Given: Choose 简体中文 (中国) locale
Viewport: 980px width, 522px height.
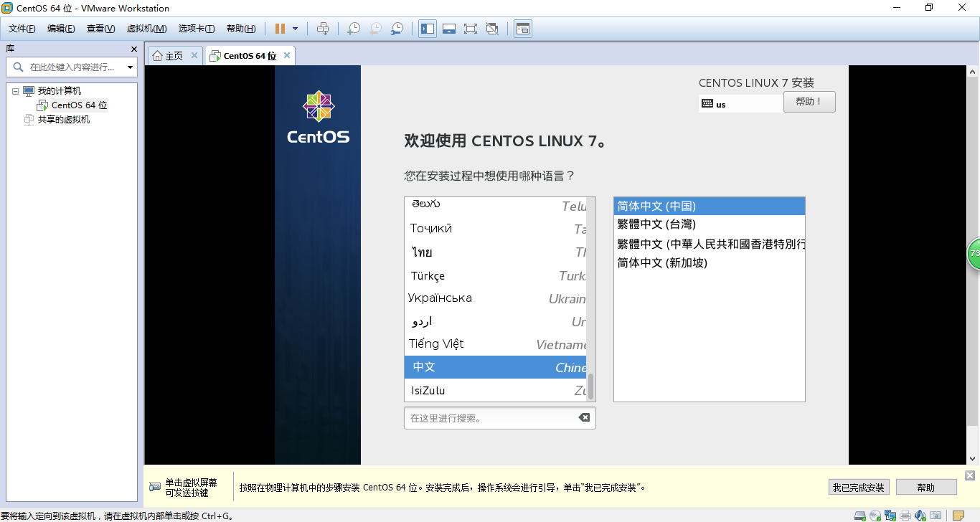Looking at the screenshot, I should (x=710, y=206).
